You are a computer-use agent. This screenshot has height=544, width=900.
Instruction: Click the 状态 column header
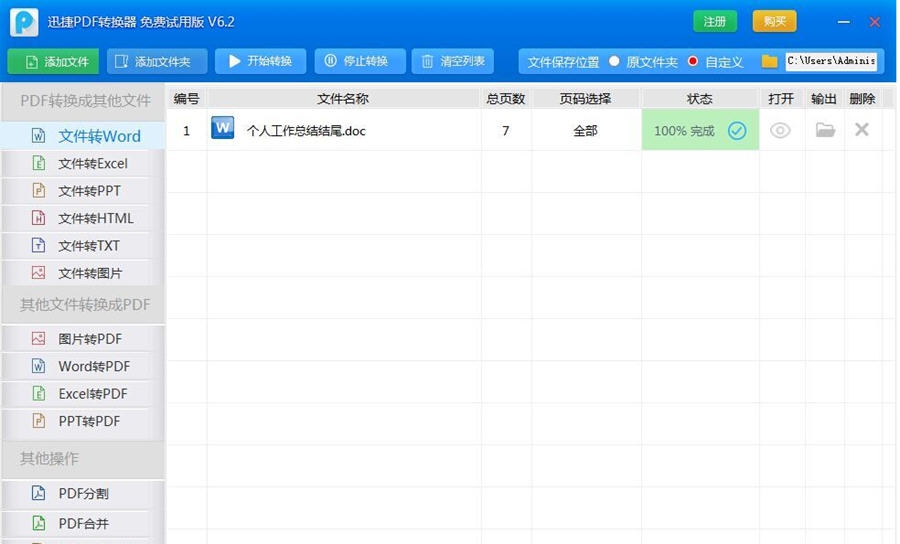(700, 99)
